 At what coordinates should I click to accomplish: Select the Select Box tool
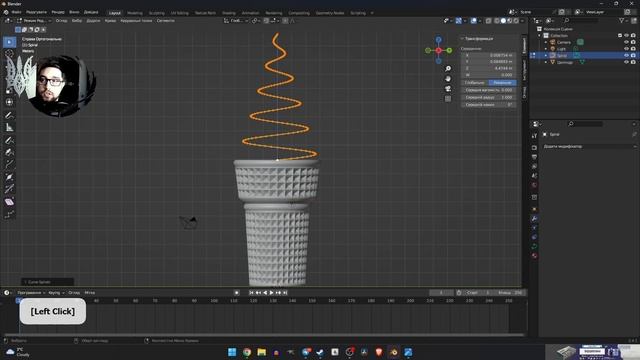click(9, 42)
